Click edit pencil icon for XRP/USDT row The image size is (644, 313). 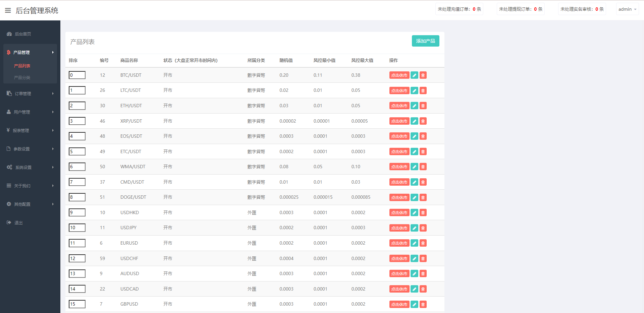tap(414, 121)
